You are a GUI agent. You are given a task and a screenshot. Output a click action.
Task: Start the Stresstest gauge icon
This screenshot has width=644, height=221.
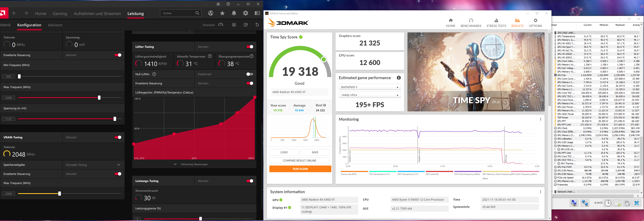click(221, 25)
